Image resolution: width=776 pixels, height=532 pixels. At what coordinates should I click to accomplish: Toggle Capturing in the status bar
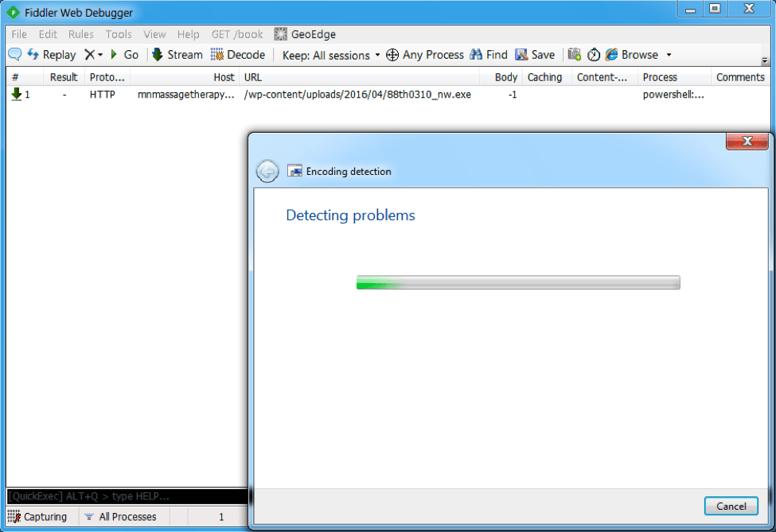(x=37, y=517)
